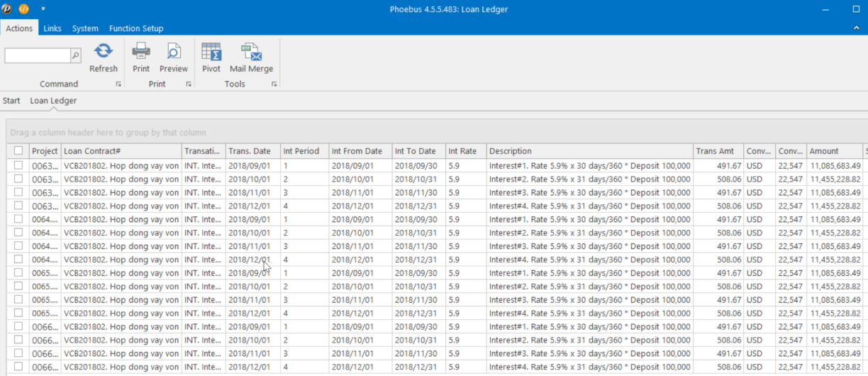The image size is (868, 376).
Task: Open the Pivot tool
Action: 211,51
